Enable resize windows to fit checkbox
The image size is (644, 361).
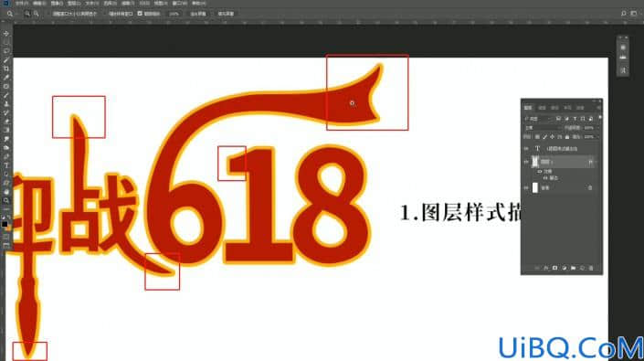pos(49,14)
